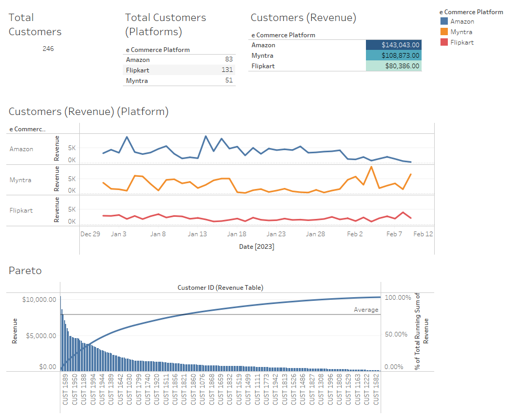Screen dimensions: 525x420
Task: Click the tallest first bar in Pareto chart
Action: [x=60, y=333]
